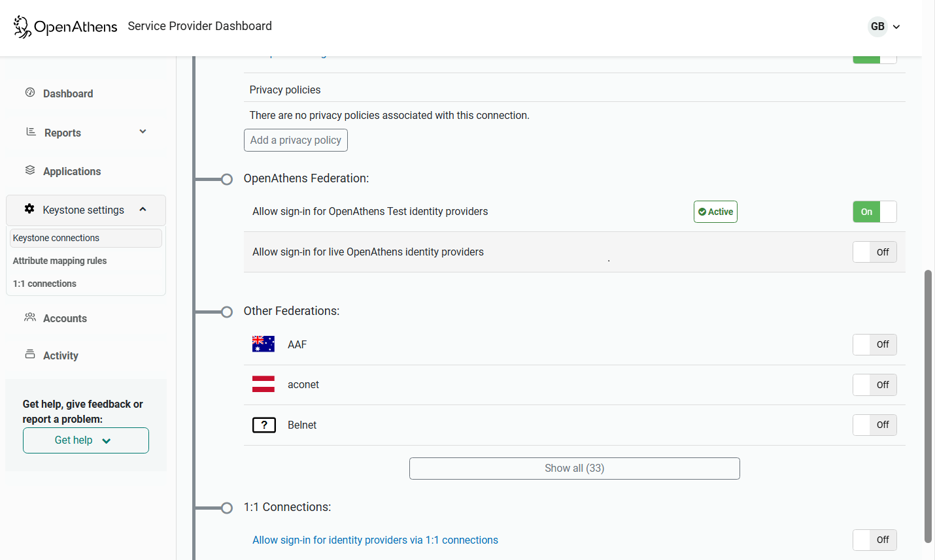
Task: Turn on the aconet federation
Action: (x=874, y=384)
